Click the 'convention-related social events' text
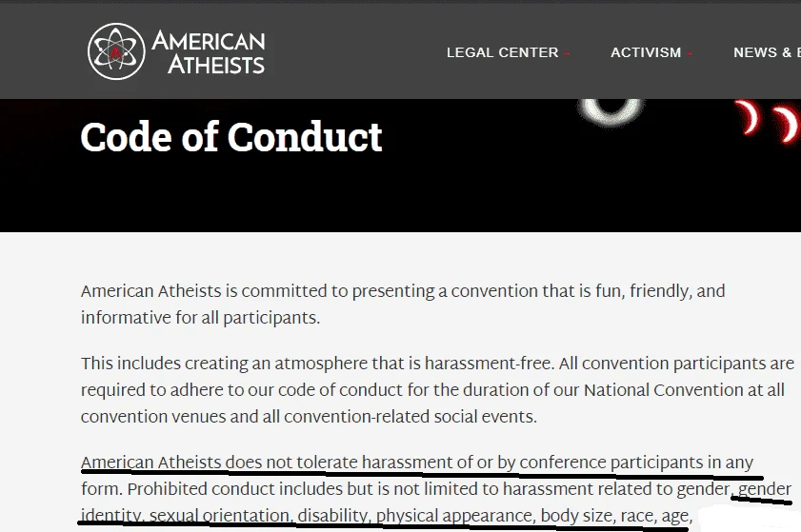Screen dimensions: 801x532 [x=410, y=417]
